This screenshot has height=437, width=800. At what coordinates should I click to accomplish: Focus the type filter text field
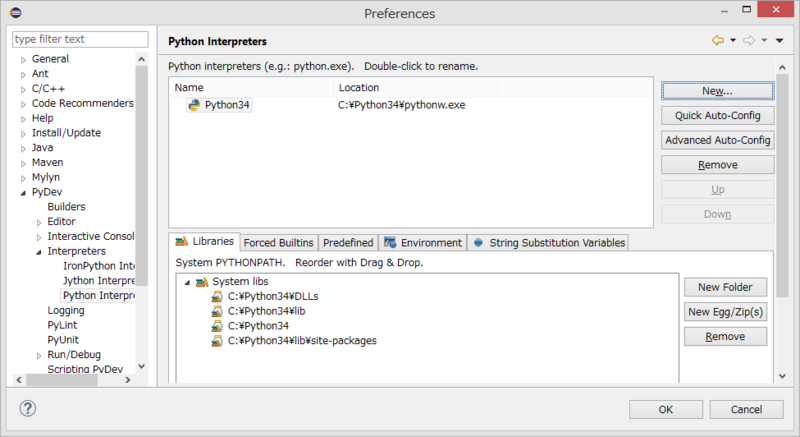[80, 39]
